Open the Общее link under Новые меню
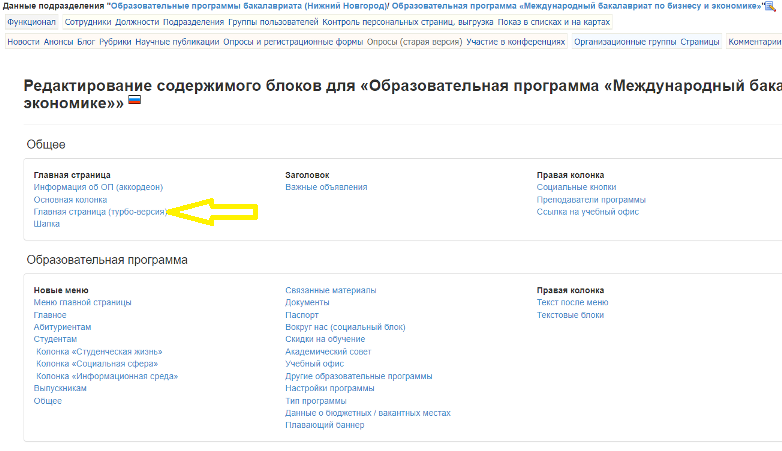Screen dimensions: 782x451 pyautogui.click(x=48, y=401)
